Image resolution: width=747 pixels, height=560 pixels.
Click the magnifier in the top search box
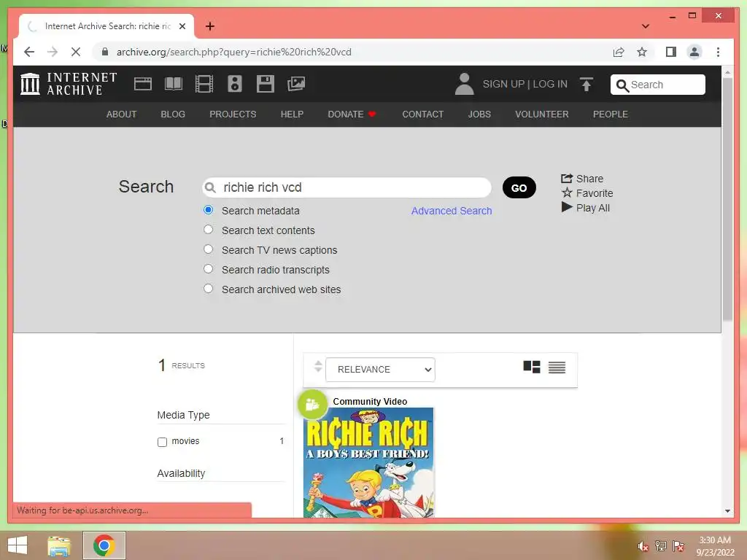tap(622, 85)
